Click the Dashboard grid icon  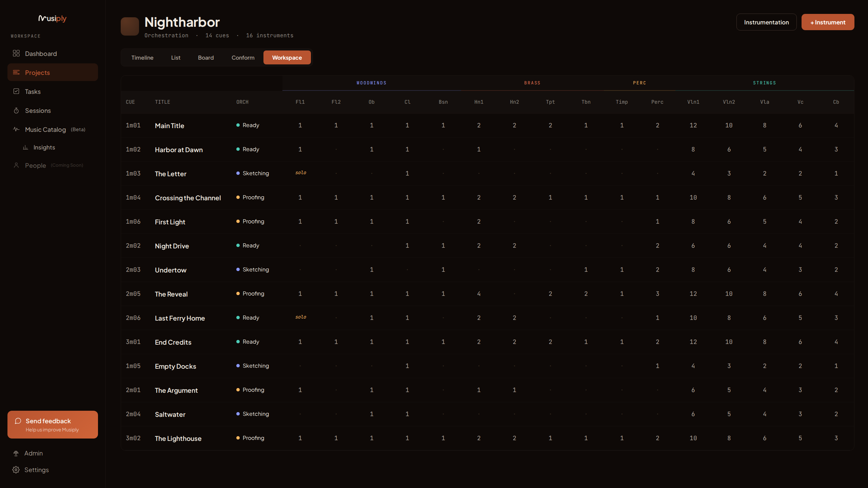click(16, 53)
